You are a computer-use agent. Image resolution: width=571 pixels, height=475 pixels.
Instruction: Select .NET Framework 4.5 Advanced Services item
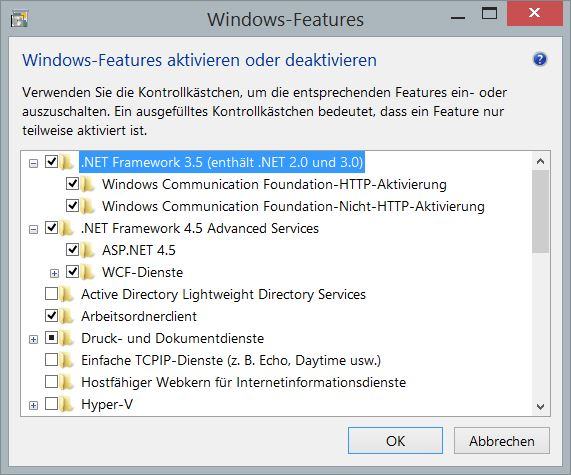(200, 228)
